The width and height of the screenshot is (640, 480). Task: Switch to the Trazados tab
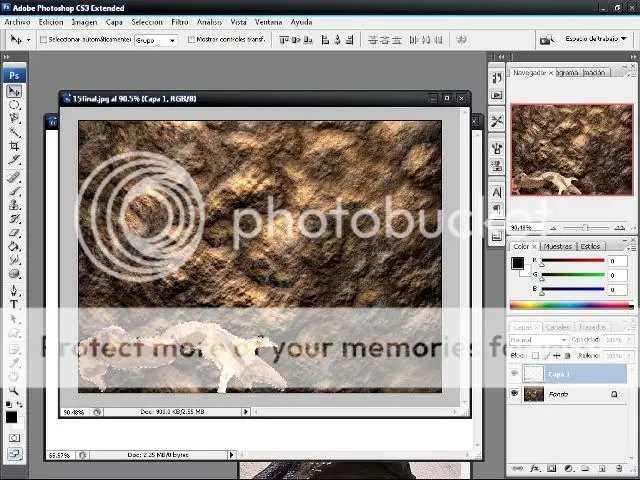point(592,327)
